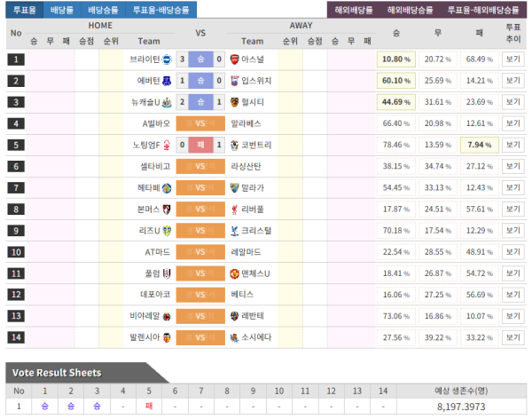Click match number 7 badge
The image size is (532, 419).
click(16, 188)
